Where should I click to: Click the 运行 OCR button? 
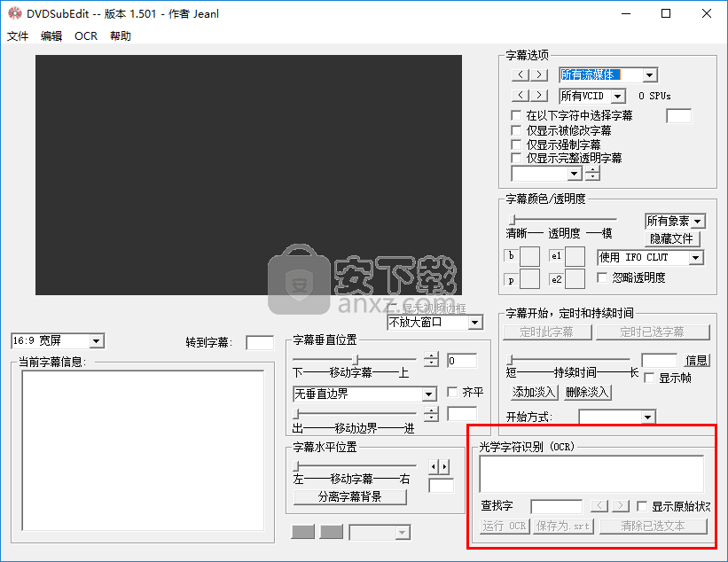coord(505,527)
